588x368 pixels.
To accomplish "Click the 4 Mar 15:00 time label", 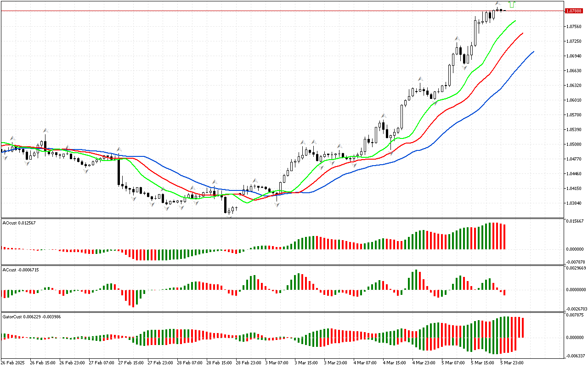I will (395, 363).
